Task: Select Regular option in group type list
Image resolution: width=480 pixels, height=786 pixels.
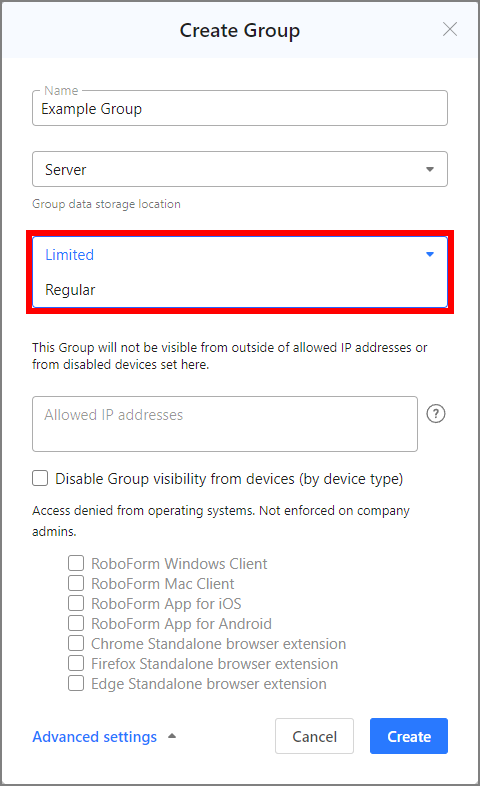Action: [x=240, y=290]
